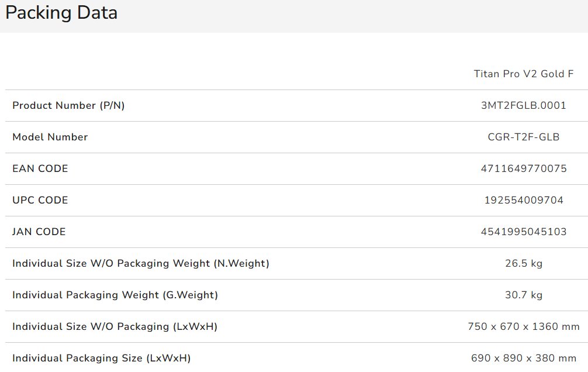Click Individual Packaging Size (LxWxH) label

101,358
